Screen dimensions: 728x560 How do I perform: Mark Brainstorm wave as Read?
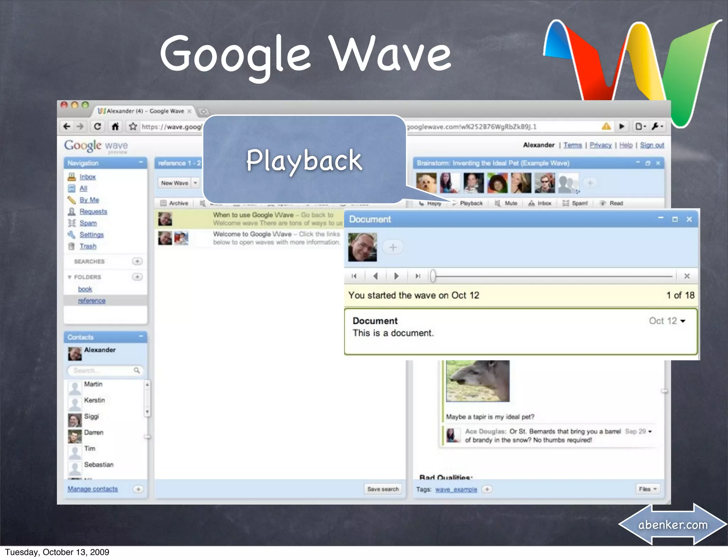611,203
